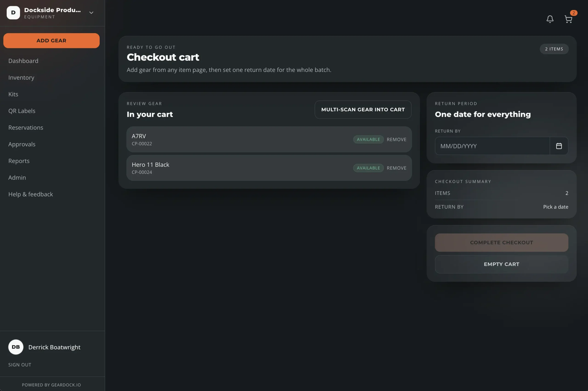Click the Add Gear button
Viewport: 588px width, 391px height.
point(51,41)
